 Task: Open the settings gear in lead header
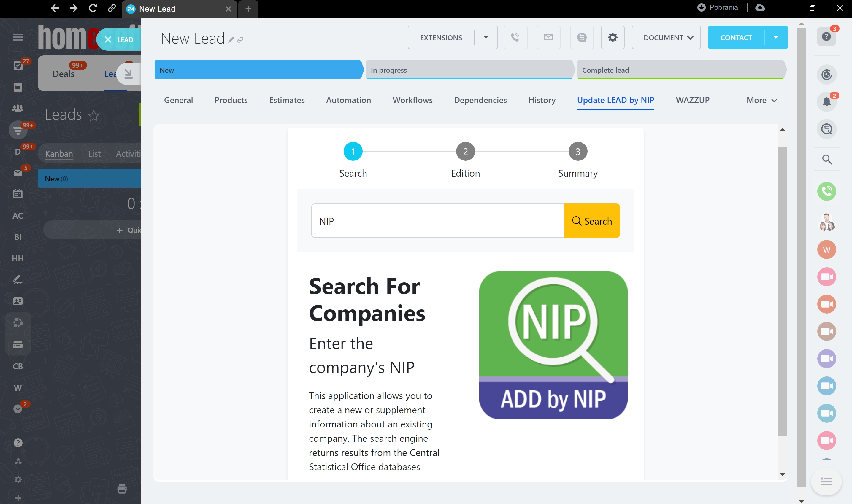612,37
